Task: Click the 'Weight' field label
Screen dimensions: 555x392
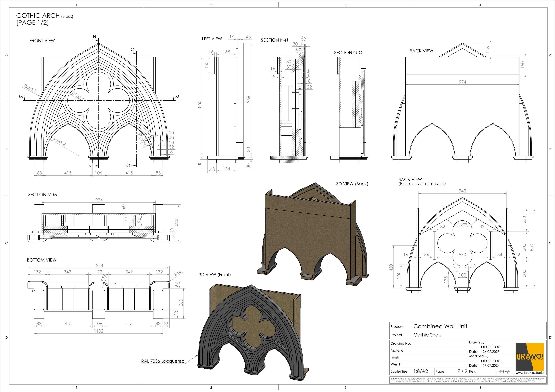Action: point(396,364)
